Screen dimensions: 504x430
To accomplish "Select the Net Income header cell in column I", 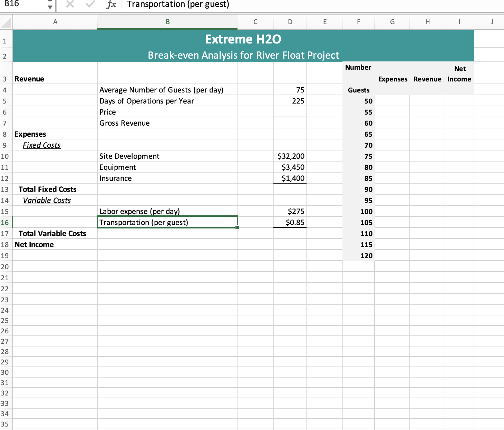I will pyautogui.click(x=459, y=74).
